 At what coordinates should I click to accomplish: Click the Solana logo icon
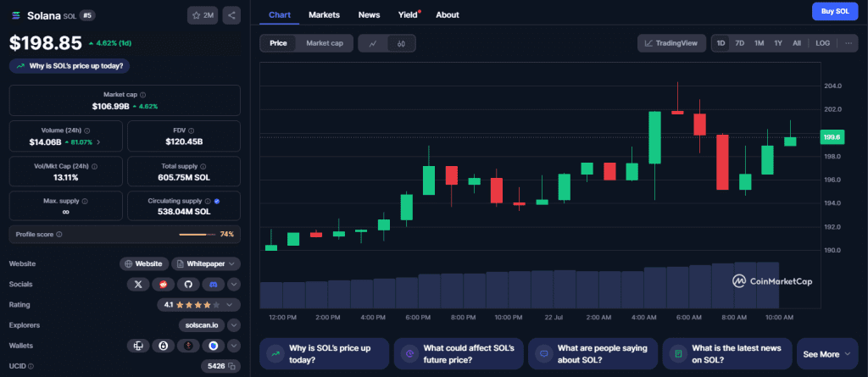click(15, 15)
